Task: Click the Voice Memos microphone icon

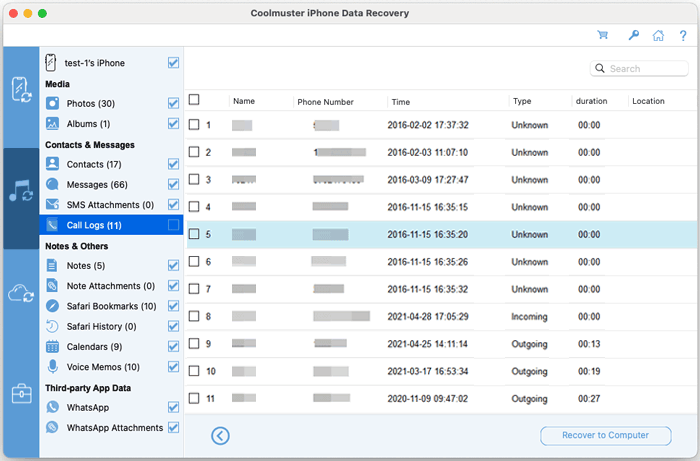Action: click(52, 367)
